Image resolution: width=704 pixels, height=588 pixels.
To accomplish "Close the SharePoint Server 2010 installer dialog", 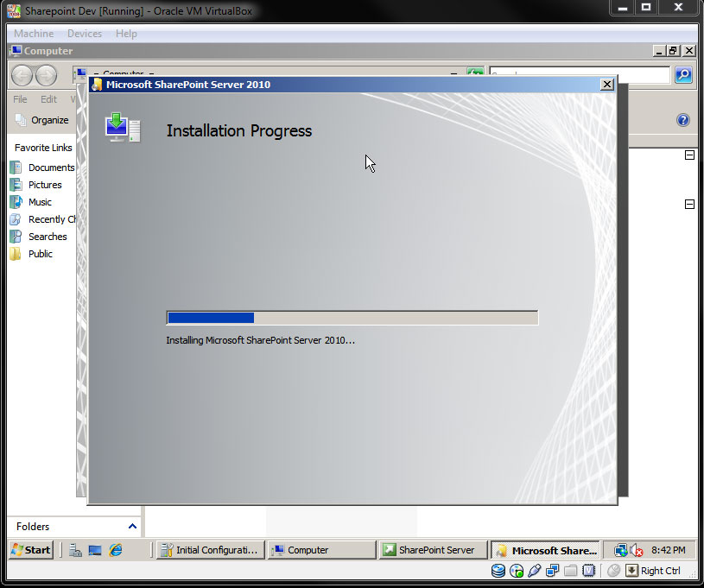I will [607, 85].
